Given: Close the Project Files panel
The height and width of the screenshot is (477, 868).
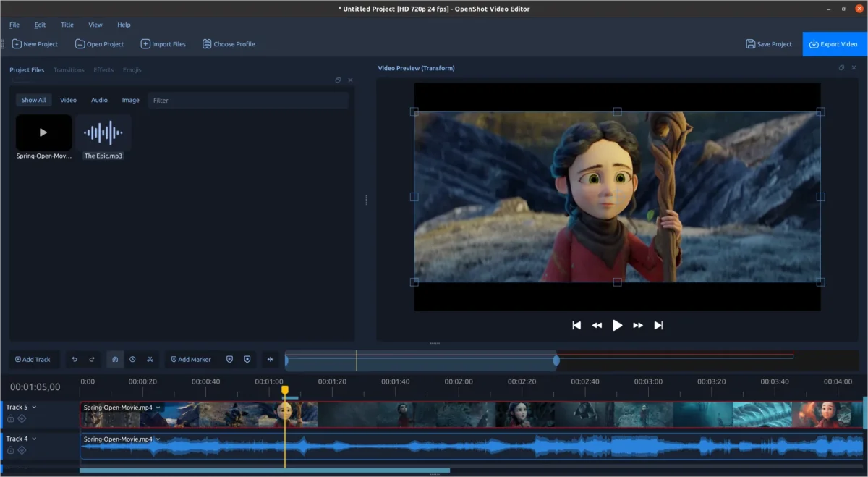Looking at the screenshot, I should tap(351, 80).
